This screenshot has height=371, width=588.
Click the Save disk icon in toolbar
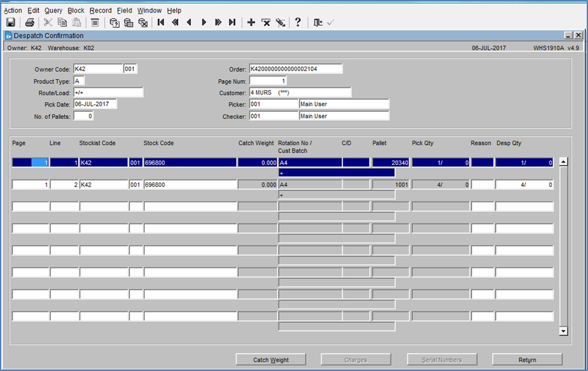(x=11, y=22)
